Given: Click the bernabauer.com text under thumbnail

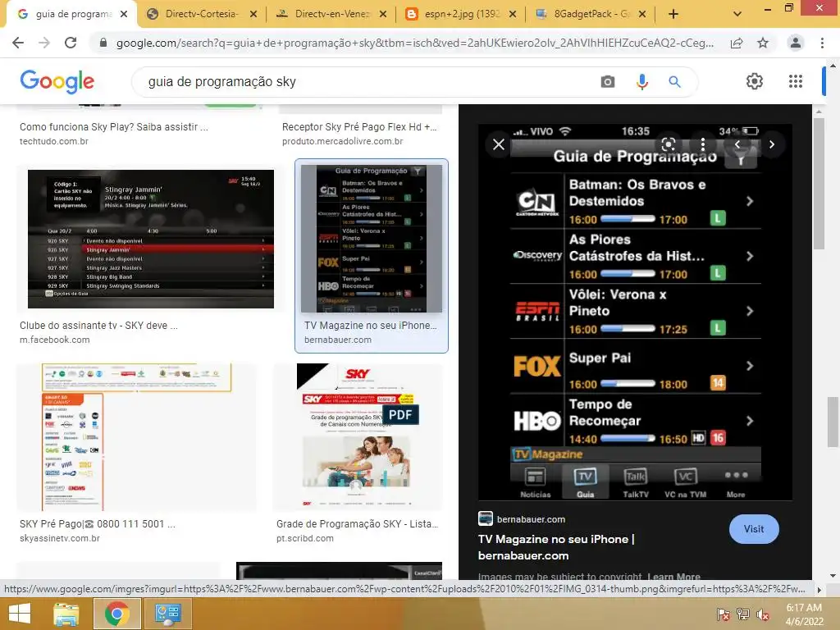Looking at the screenshot, I should tap(337, 340).
